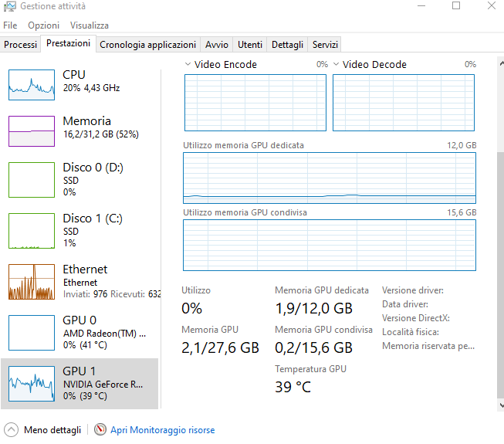
Task: Open the Dettagli tab
Action: [x=287, y=45]
